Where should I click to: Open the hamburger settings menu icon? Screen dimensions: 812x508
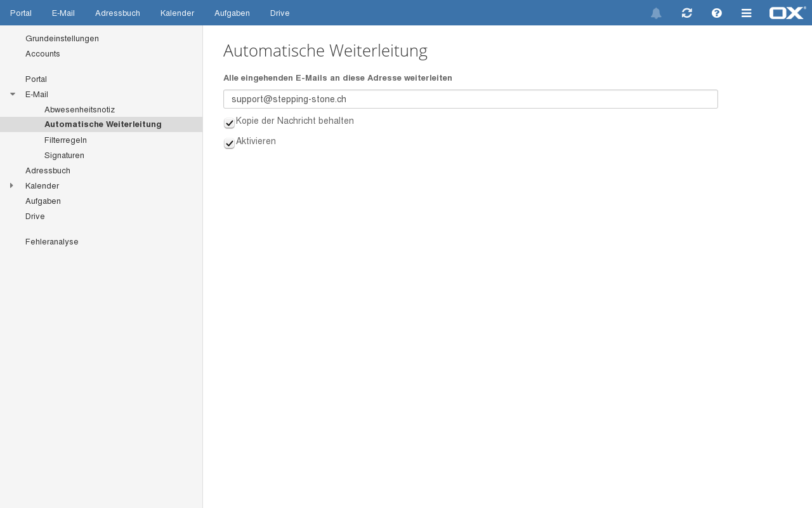(747, 13)
